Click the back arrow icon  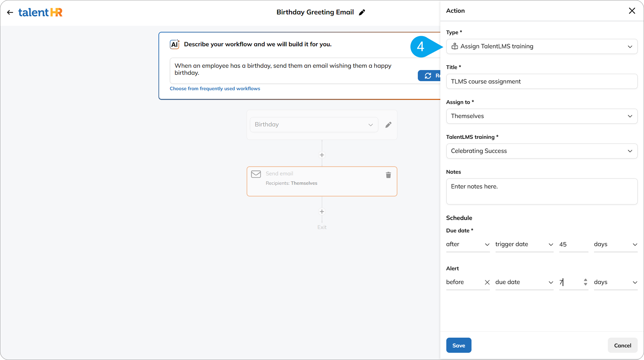click(x=10, y=12)
